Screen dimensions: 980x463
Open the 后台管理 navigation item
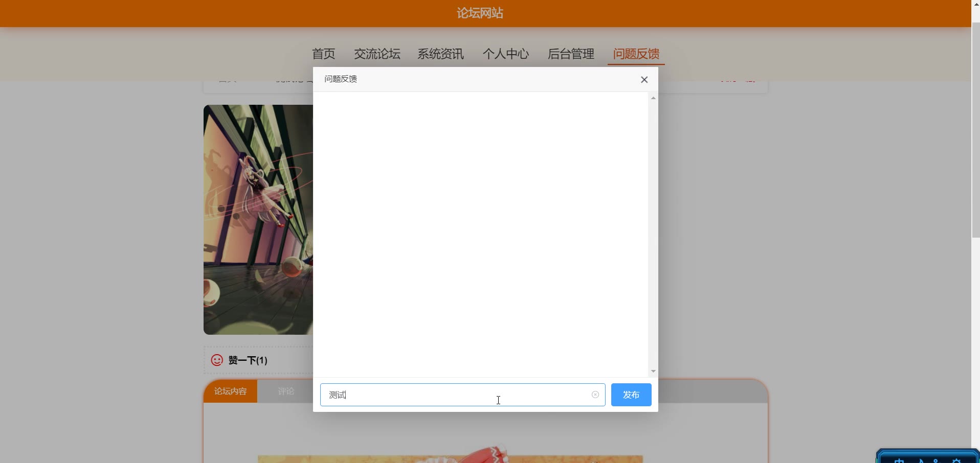click(x=571, y=54)
